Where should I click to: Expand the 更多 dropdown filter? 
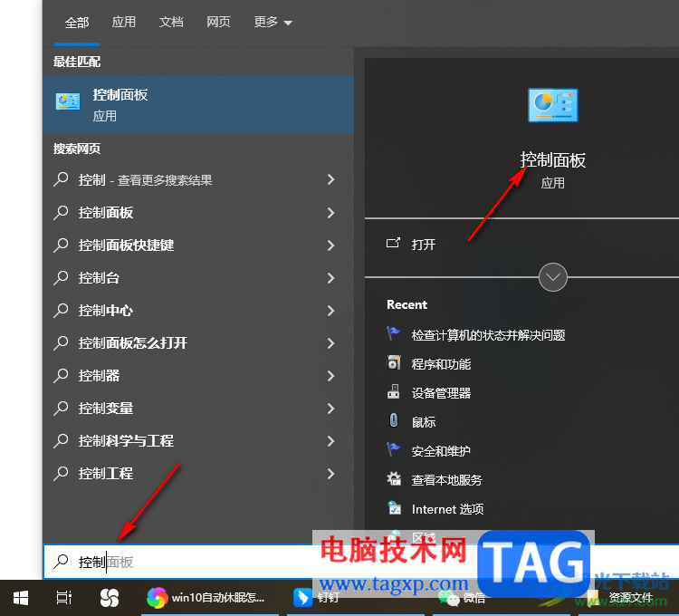(273, 22)
